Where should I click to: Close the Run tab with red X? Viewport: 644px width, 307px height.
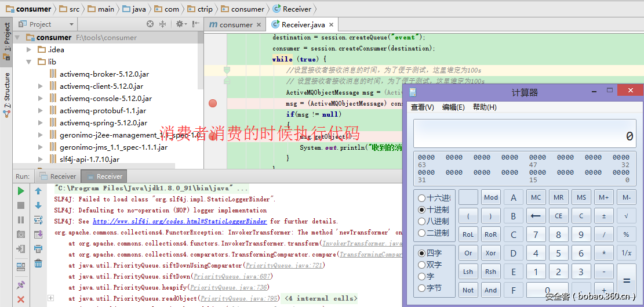click(x=21, y=299)
